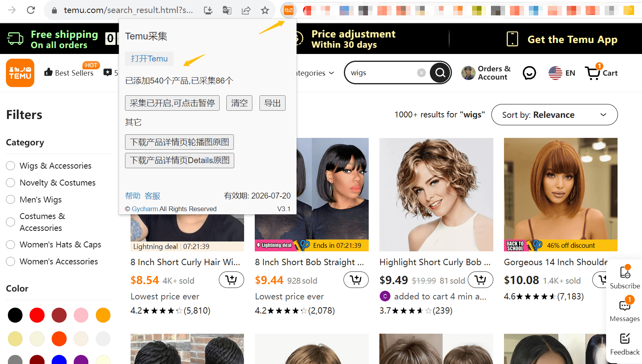This screenshot has width=642, height=364.
Task: Click 导出 to export products
Action: 272,103
